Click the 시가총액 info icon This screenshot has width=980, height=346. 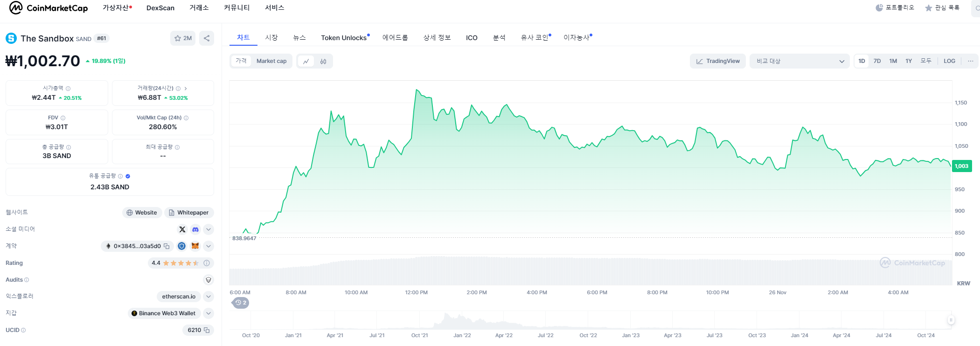68,88
